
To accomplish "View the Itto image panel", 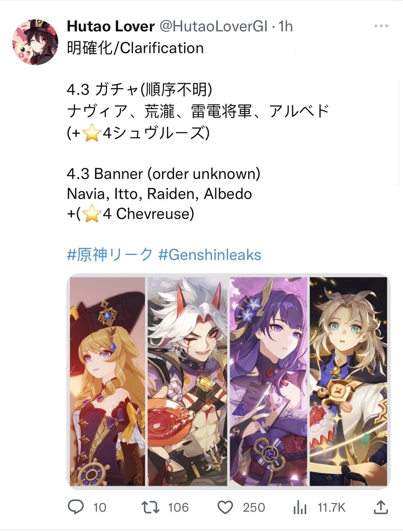I will pyautogui.click(x=187, y=381).
